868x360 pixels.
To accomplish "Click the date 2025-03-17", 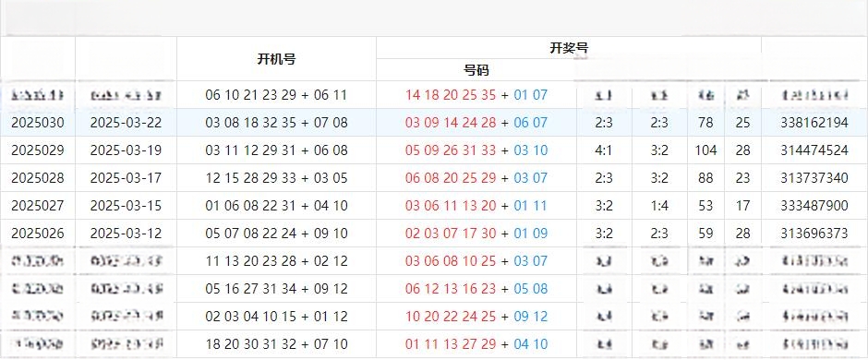I will click(126, 178).
